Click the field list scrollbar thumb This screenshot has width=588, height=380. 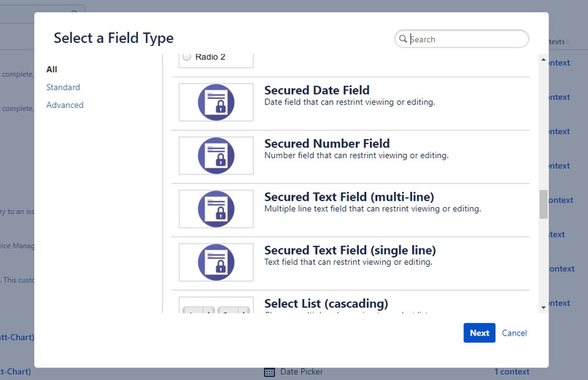[543, 204]
